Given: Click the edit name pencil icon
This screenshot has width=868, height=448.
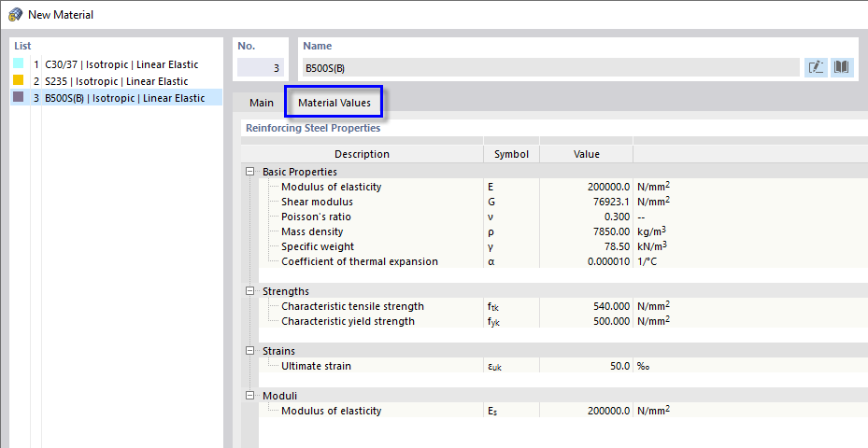Looking at the screenshot, I should (x=816, y=67).
